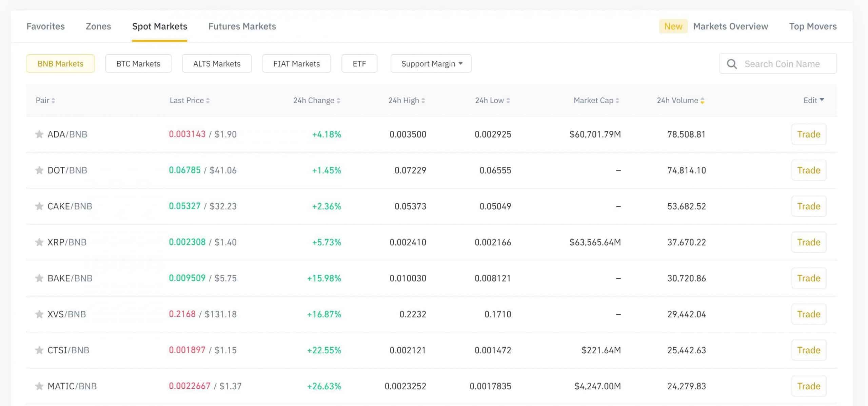Sort by 24h Low column arrows

[x=508, y=100]
